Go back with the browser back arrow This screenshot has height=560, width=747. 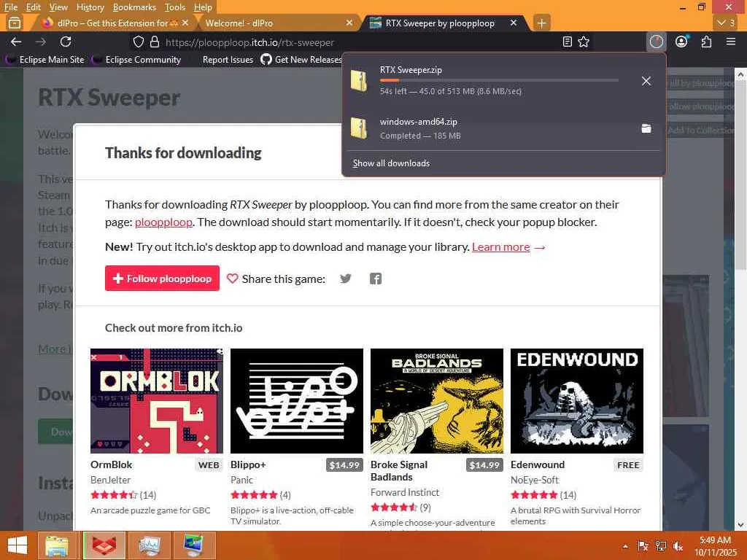click(x=16, y=42)
